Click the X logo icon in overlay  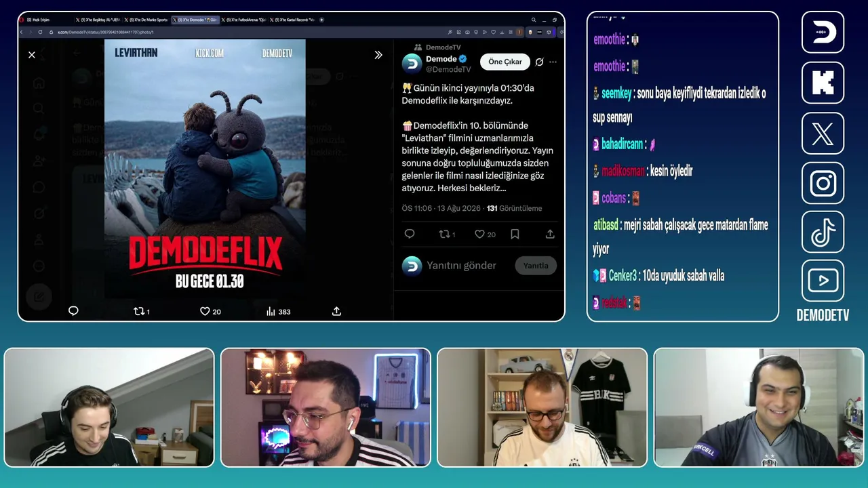click(823, 133)
